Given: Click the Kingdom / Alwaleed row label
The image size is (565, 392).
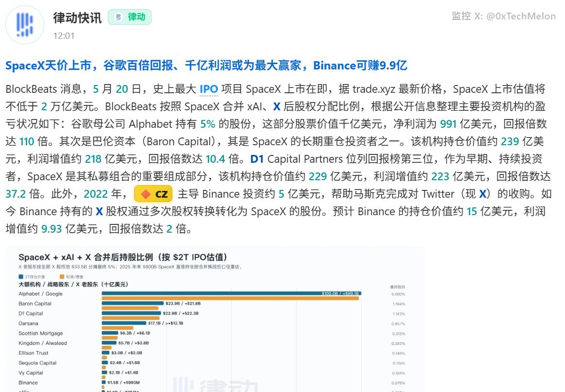Looking at the screenshot, I should tap(43, 343).
